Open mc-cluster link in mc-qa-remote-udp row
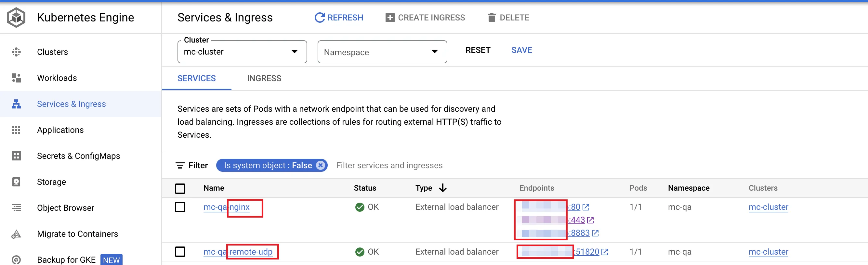The width and height of the screenshot is (868, 265). coord(768,252)
